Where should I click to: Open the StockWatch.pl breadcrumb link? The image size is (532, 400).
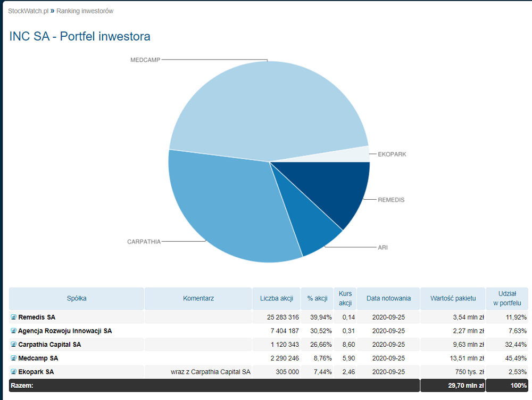tap(28, 11)
